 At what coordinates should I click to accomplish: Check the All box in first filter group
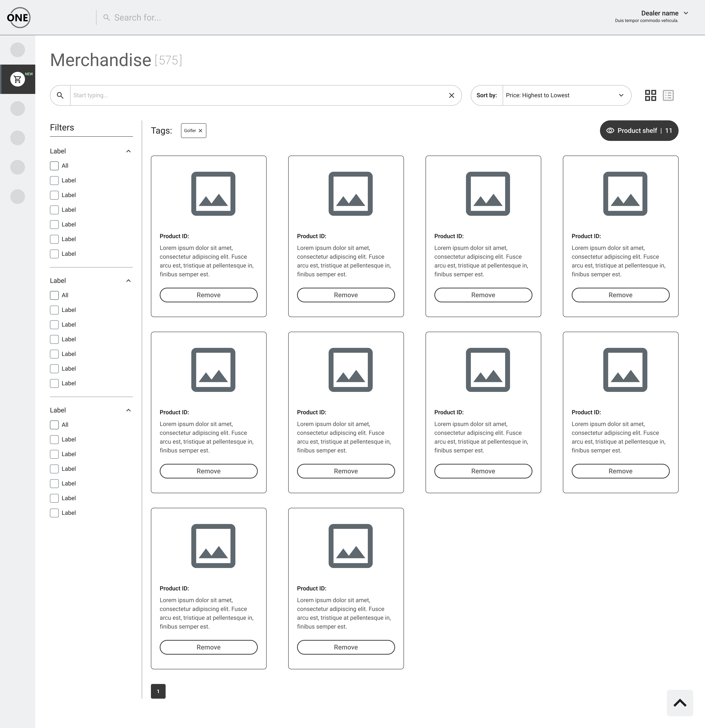click(x=54, y=166)
